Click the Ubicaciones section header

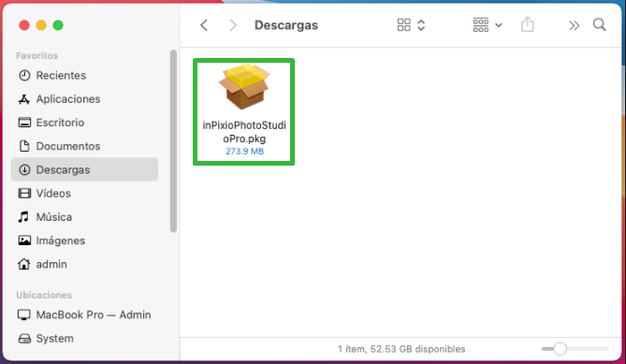(x=44, y=295)
